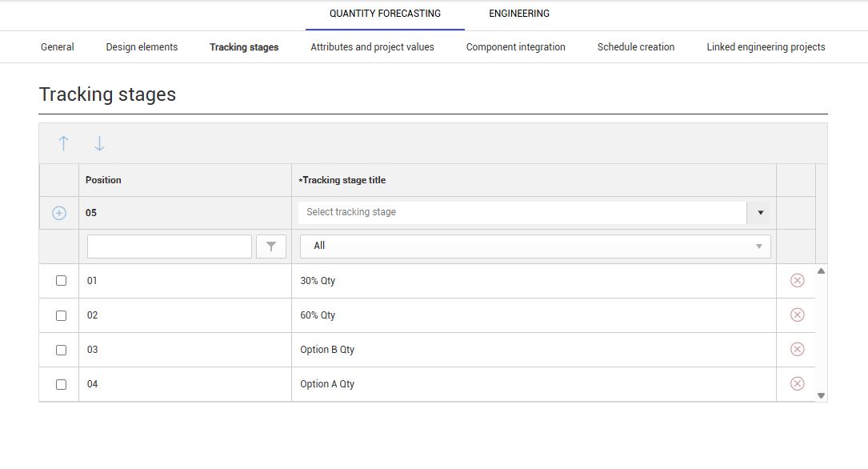Click the table scrollbar up arrow
This screenshot has height=469, width=868.
(x=822, y=271)
